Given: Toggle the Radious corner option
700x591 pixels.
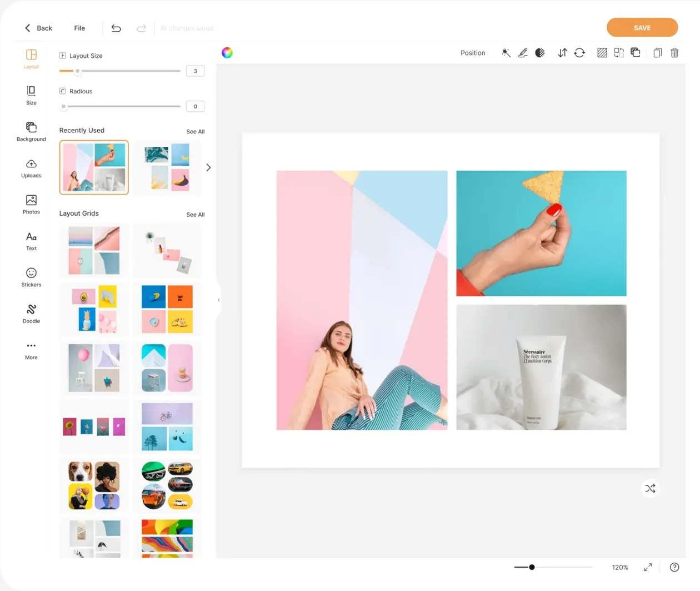Looking at the screenshot, I should pyautogui.click(x=63, y=91).
